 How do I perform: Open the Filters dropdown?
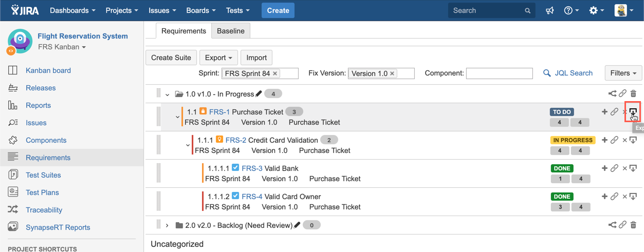coord(623,73)
